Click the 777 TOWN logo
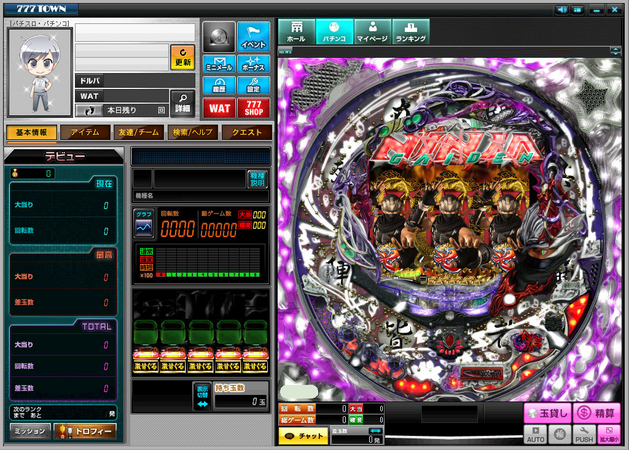 point(41,9)
